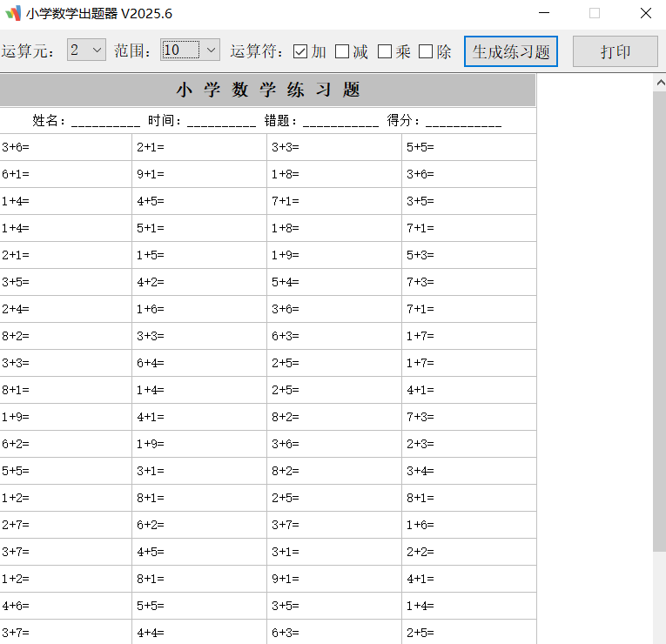This screenshot has height=644, width=666.
Task: Open the 范围 range dropdown arrow
Action: point(211,50)
